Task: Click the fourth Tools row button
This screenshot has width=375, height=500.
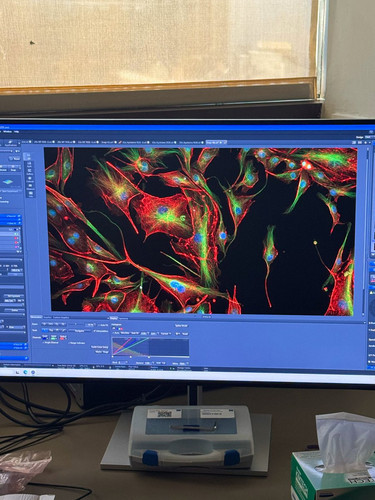Action: [63, 330]
